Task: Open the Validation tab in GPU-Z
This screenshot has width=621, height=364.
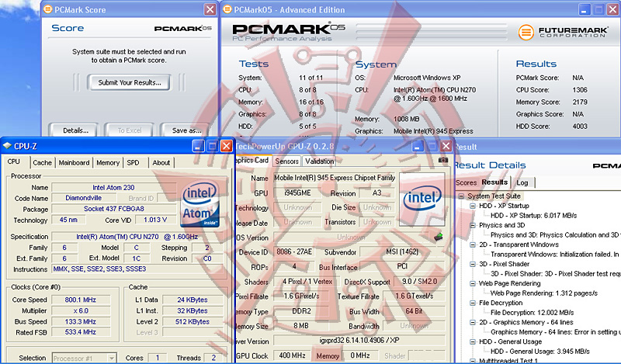Action: tap(320, 161)
